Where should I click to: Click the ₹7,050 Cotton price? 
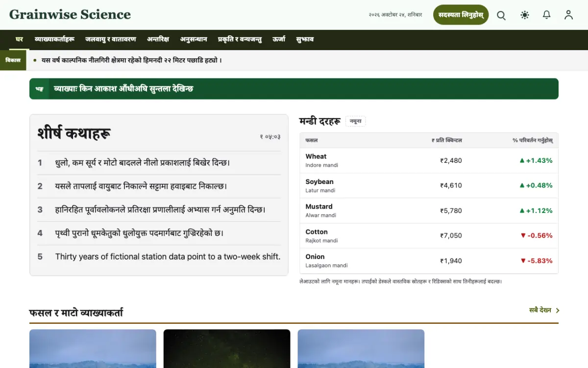coord(451,236)
